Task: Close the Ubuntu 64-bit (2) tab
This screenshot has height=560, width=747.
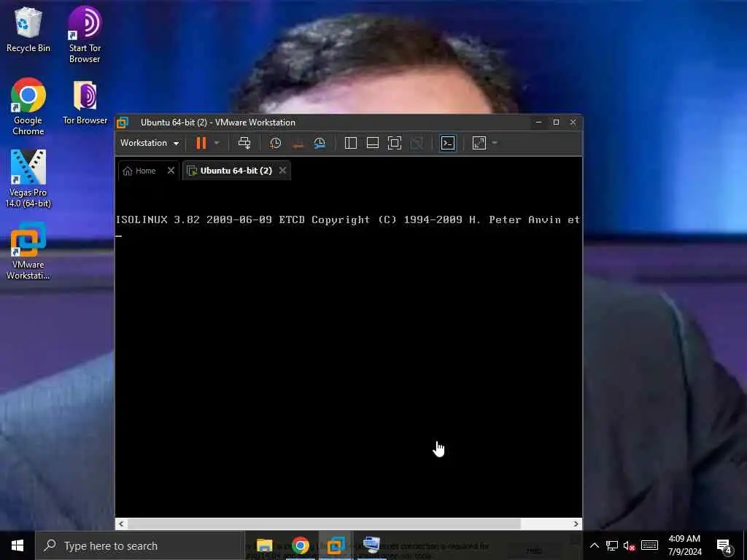Action: 282,170
